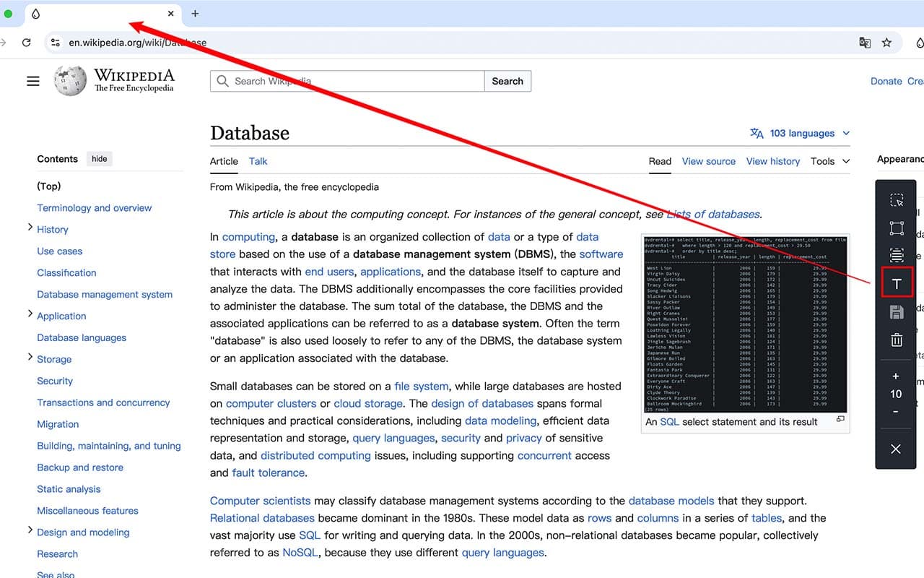Expand the History section in Contents
Screen dimensions: 924x578
click(x=30, y=228)
